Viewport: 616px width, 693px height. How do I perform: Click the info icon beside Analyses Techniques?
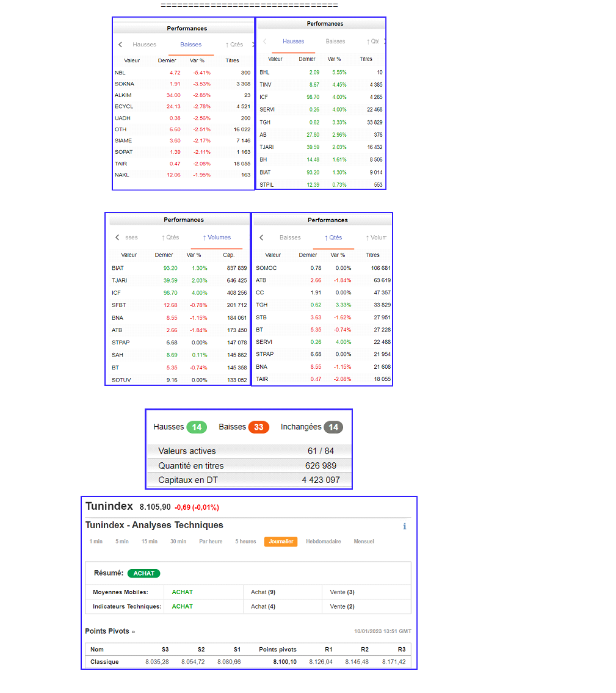pos(404,526)
